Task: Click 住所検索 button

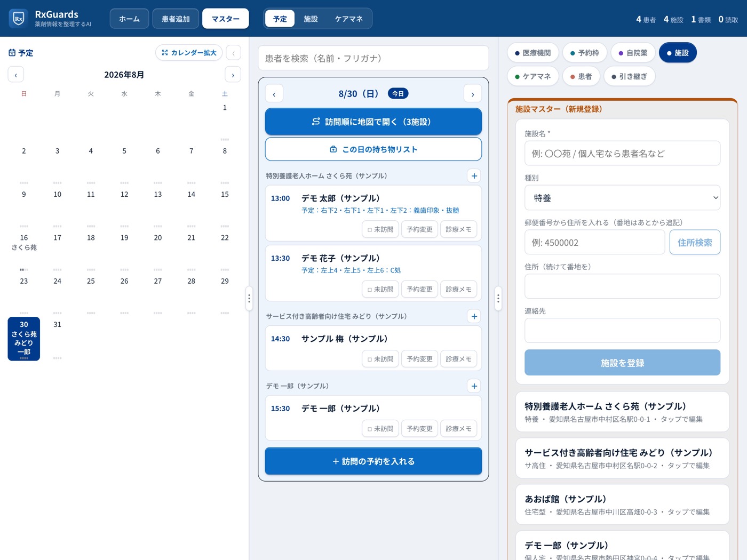Action: point(695,243)
